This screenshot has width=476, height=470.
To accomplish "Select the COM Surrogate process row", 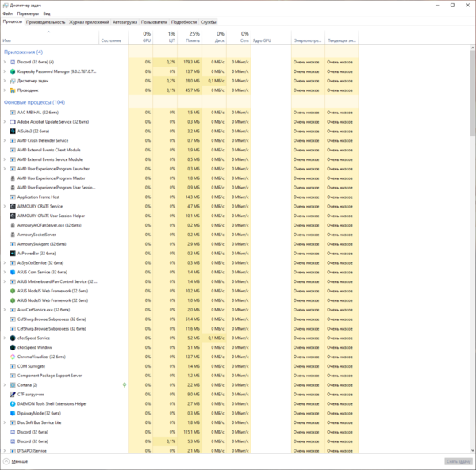I will point(180,366).
